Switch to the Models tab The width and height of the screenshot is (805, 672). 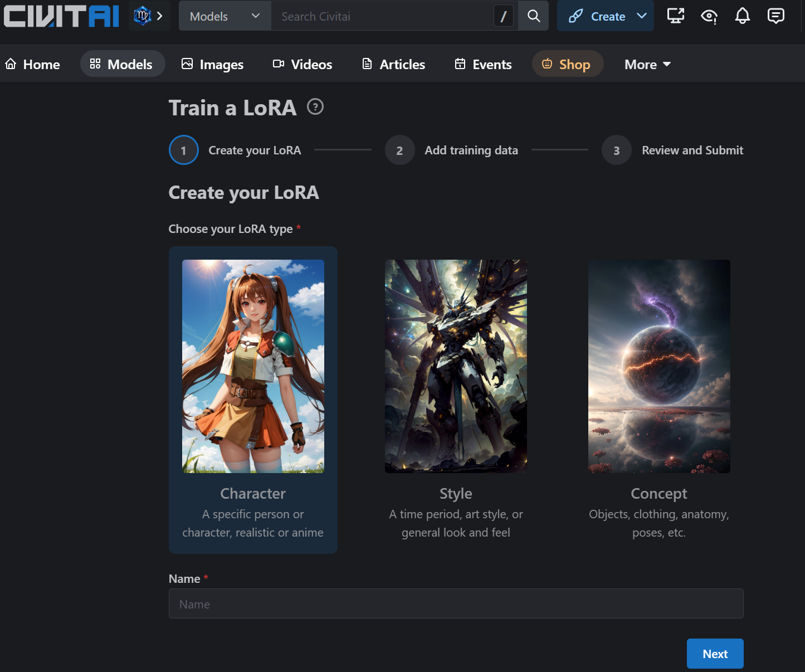click(123, 64)
